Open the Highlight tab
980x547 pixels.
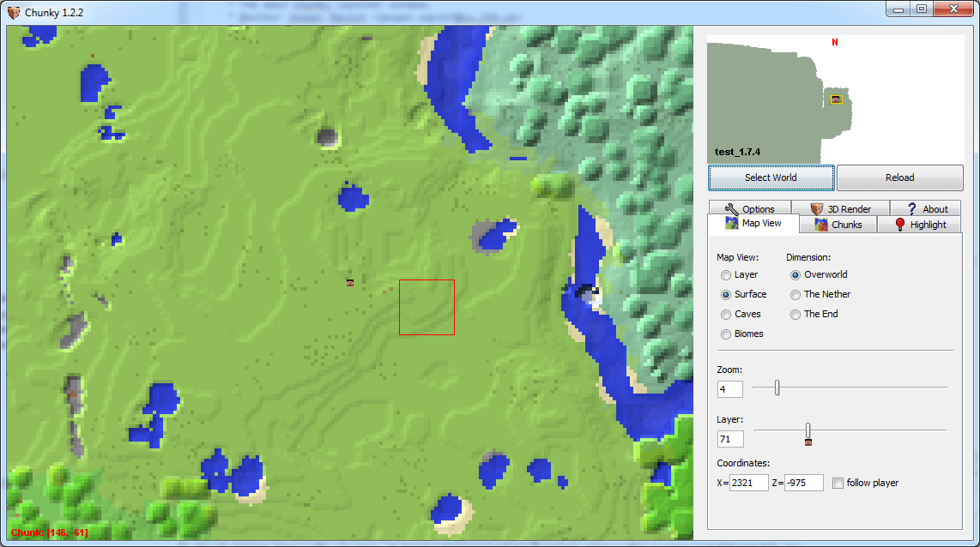pyautogui.click(x=919, y=224)
